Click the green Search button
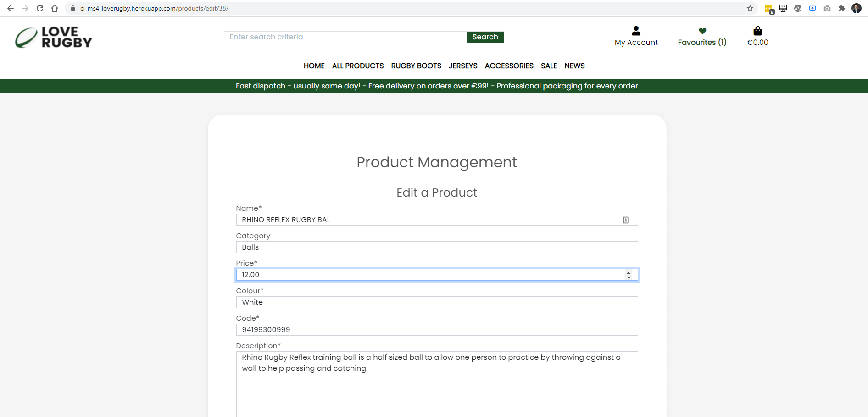 (485, 37)
